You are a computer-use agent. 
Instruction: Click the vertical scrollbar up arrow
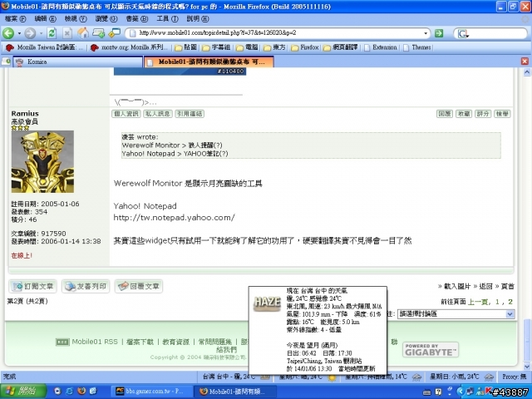[526, 72]
